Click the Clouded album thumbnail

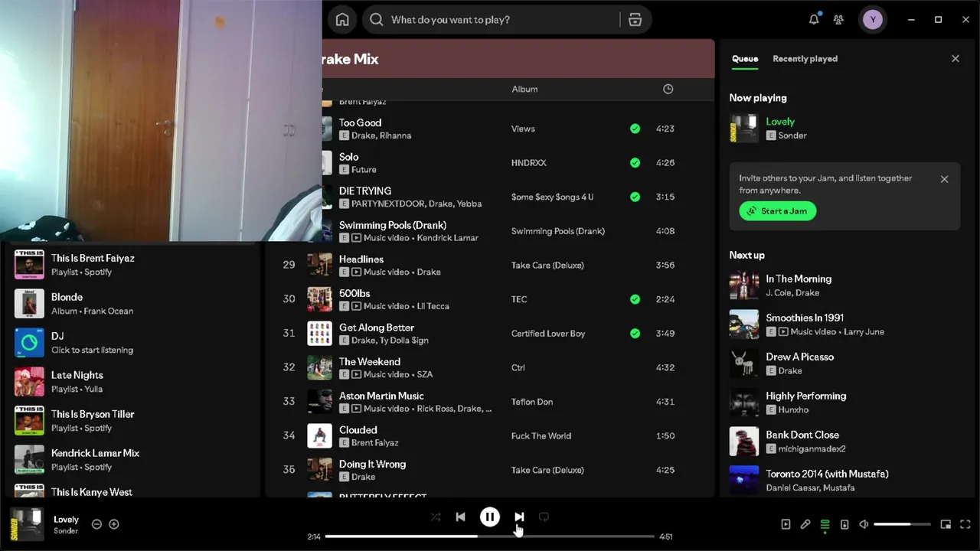coord(320,436)
